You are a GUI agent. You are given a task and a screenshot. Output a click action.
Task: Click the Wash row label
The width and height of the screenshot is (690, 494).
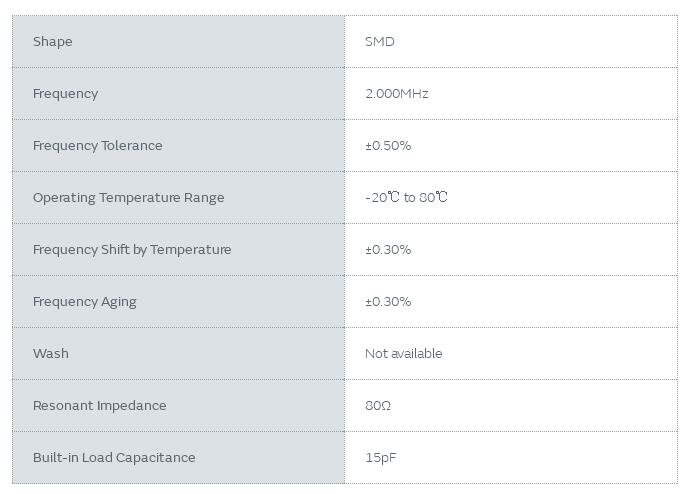(x=51, y=353)
